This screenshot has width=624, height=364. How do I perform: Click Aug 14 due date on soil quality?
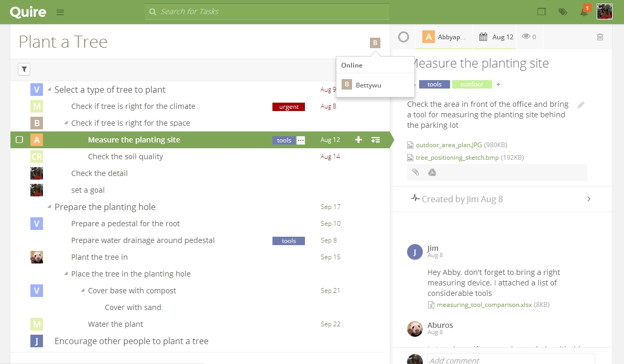tap(330, 157)
